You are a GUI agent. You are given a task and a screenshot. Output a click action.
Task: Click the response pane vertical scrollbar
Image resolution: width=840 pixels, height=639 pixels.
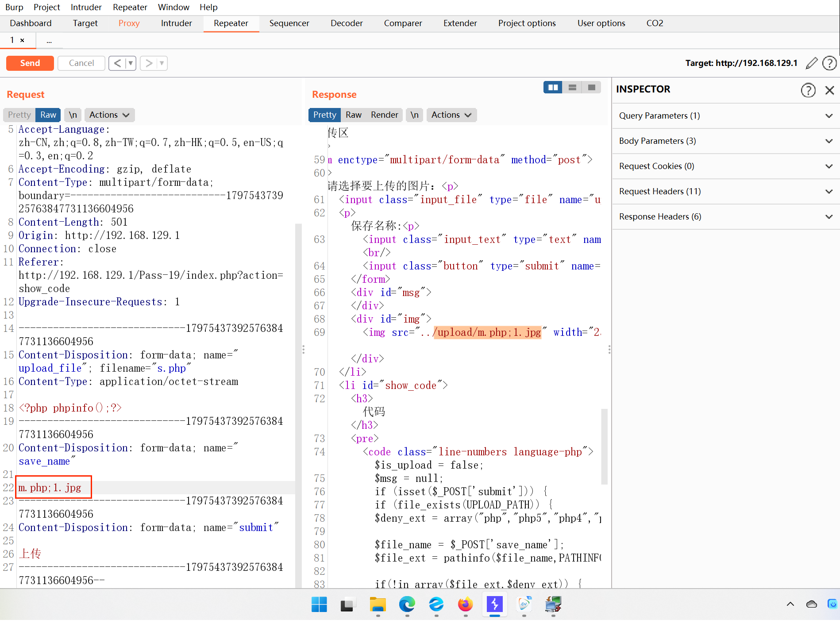coord(604,447)
